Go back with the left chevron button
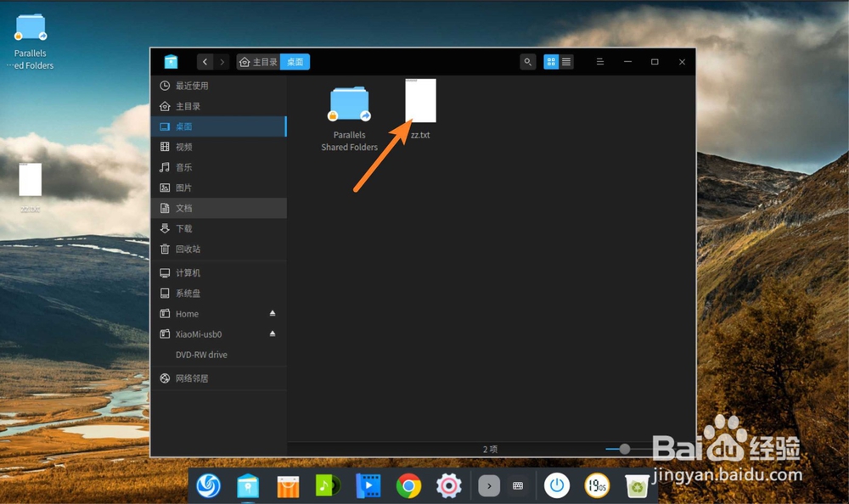 pos(205,62)
